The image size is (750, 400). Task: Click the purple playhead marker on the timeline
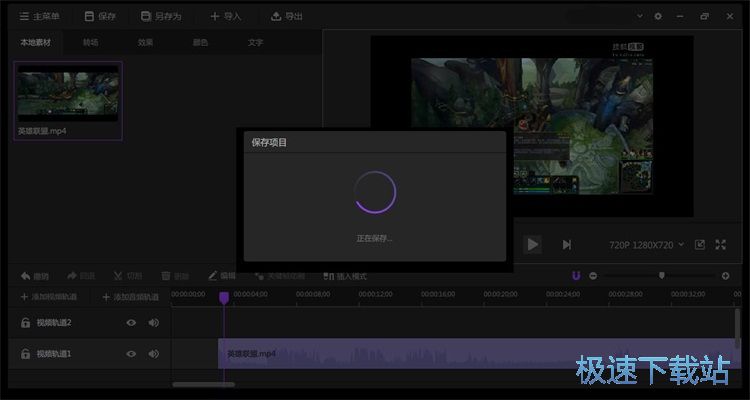224,298
